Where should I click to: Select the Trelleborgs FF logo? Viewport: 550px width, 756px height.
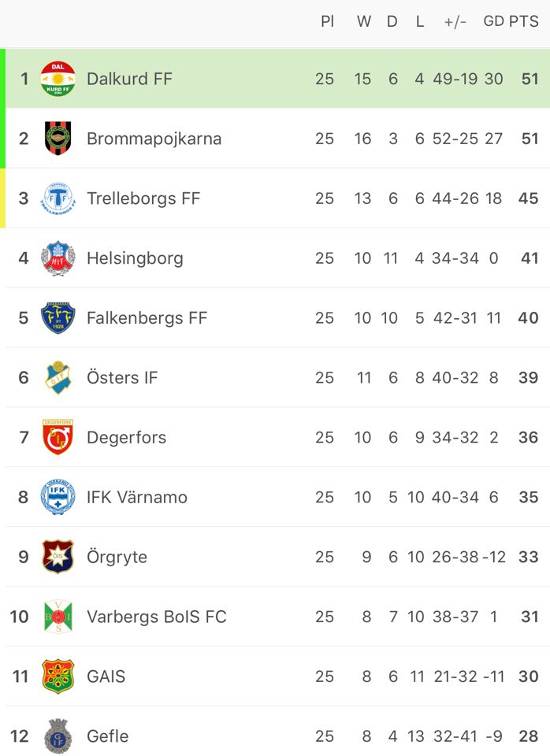(58, 198)
